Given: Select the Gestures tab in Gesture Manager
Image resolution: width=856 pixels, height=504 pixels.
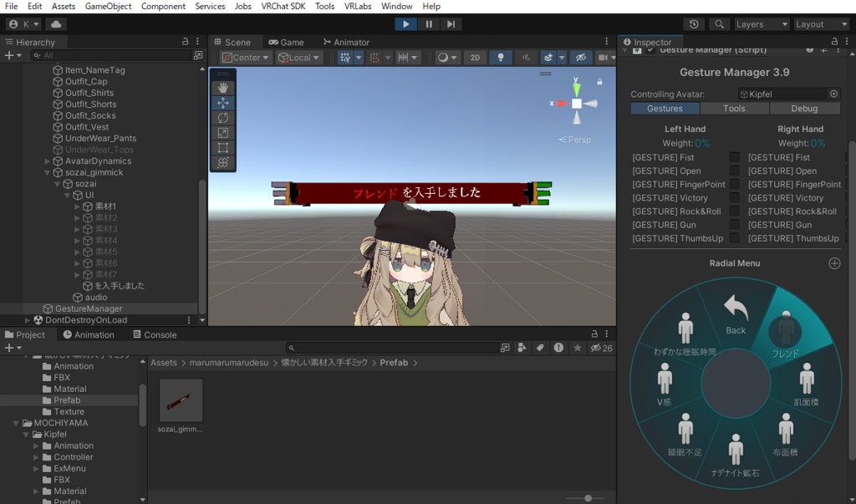Looking at the screenshot, I should tap(665, 108).
